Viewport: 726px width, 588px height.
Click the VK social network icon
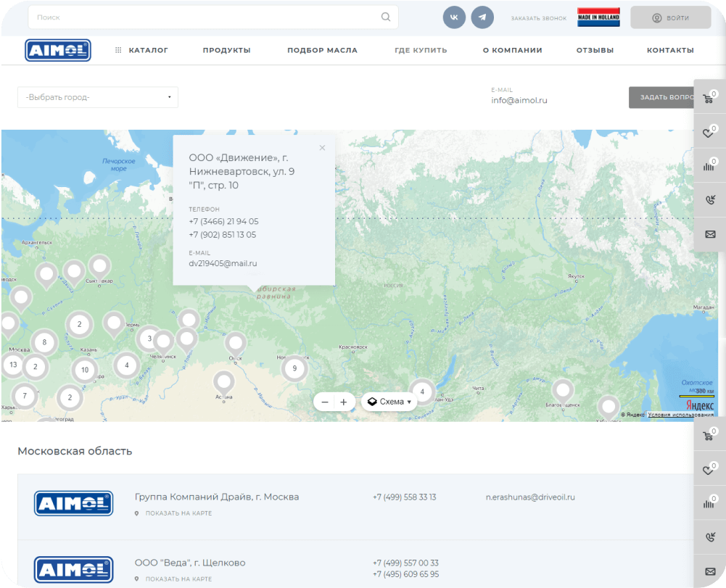[x=454, y=17]
